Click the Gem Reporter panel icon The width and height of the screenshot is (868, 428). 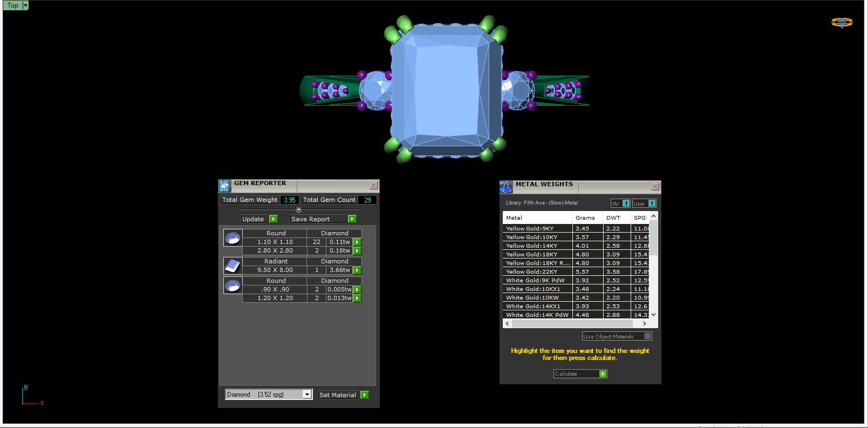pyautogui.click(x=224, y=186)
